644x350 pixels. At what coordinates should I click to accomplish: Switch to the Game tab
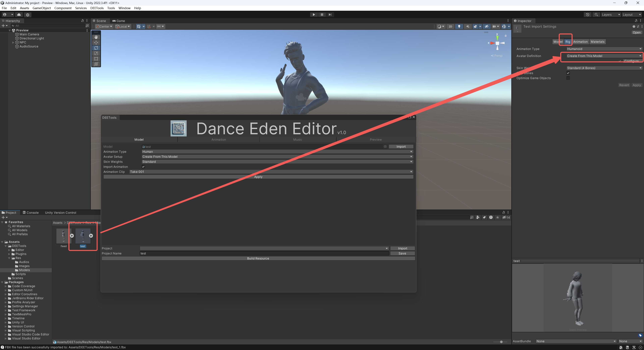(119, 21)
